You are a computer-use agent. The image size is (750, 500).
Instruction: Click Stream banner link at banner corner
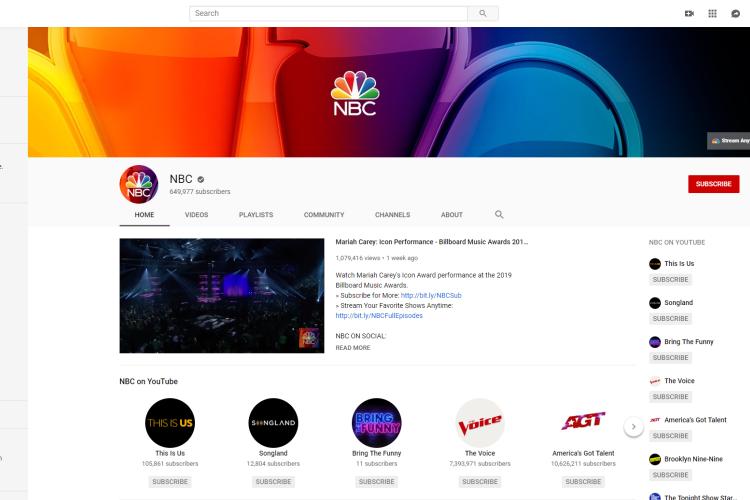coord(728,141)
